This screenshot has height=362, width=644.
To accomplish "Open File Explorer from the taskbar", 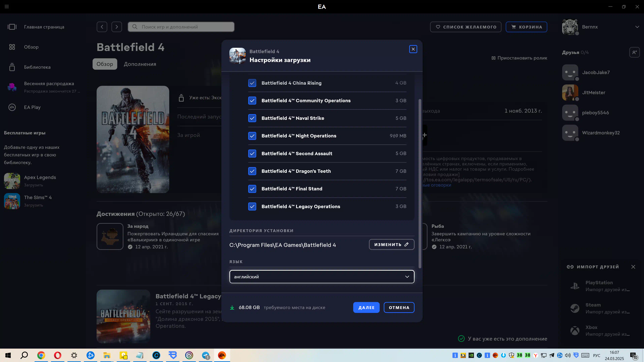I will [x=107, y=355].
